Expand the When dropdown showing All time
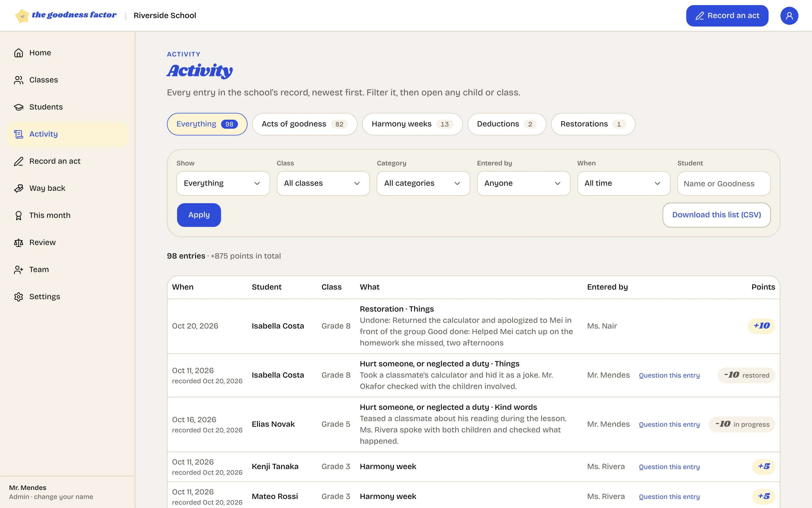The width and height of the screenshot is (812, 508). pos(623,183)
